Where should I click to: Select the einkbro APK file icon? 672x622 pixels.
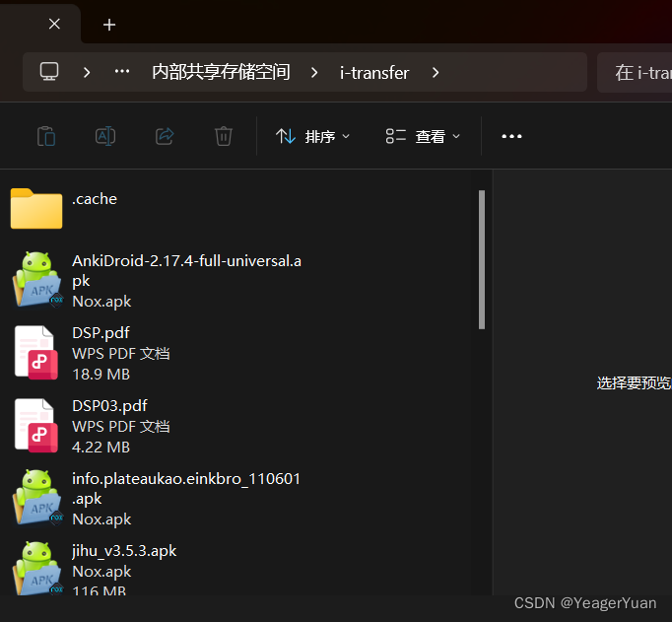pos(37,497)
